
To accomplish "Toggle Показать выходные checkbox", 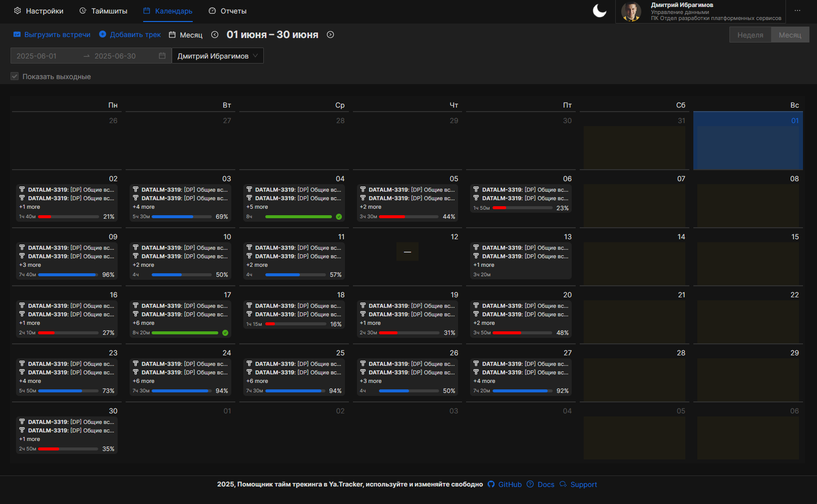I will (x=15, y=76).
